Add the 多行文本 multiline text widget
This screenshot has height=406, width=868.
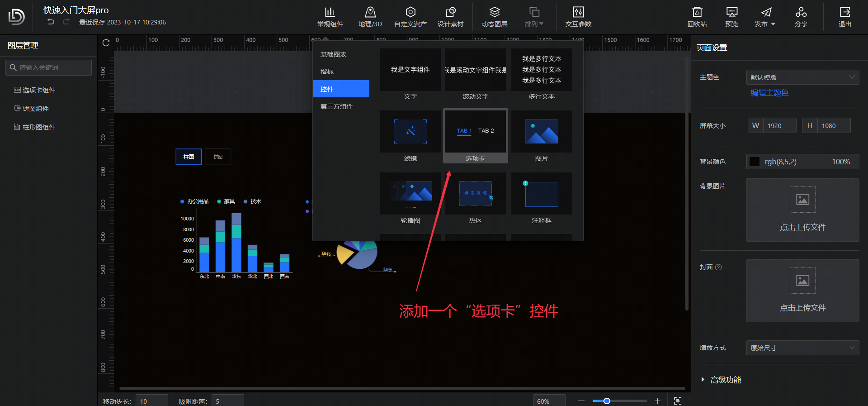point(542,74)
